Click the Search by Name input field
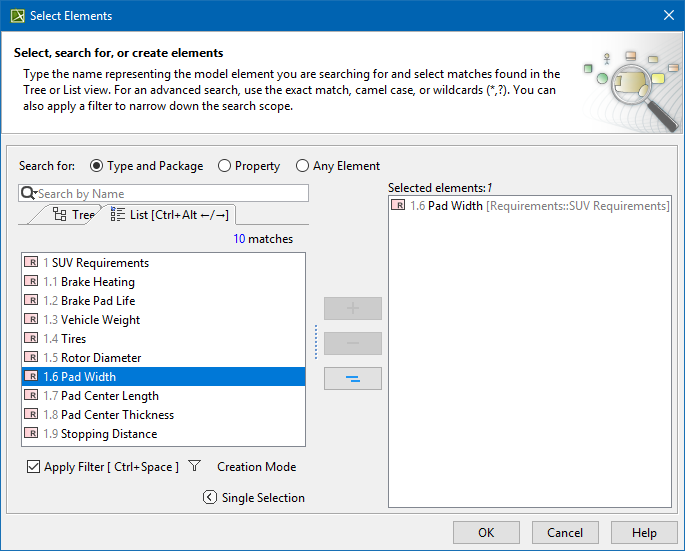Viewport: 685px width, 551px height. tap(170, 193)
